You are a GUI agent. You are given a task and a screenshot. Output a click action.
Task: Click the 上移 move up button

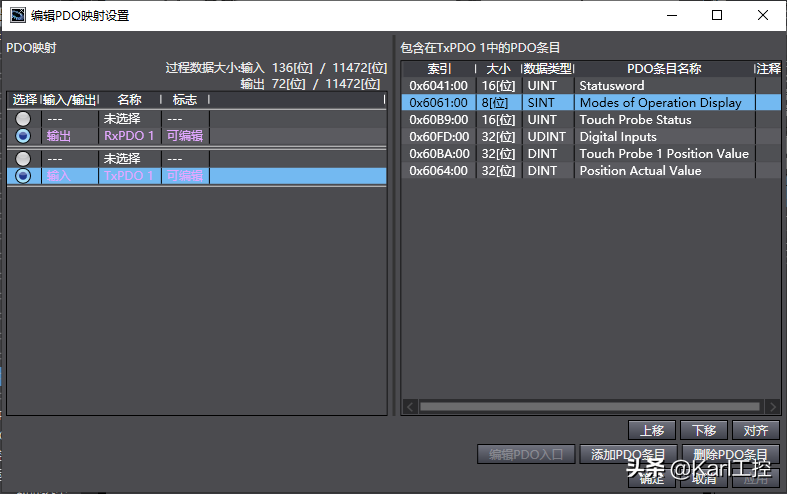coord(652,430)
